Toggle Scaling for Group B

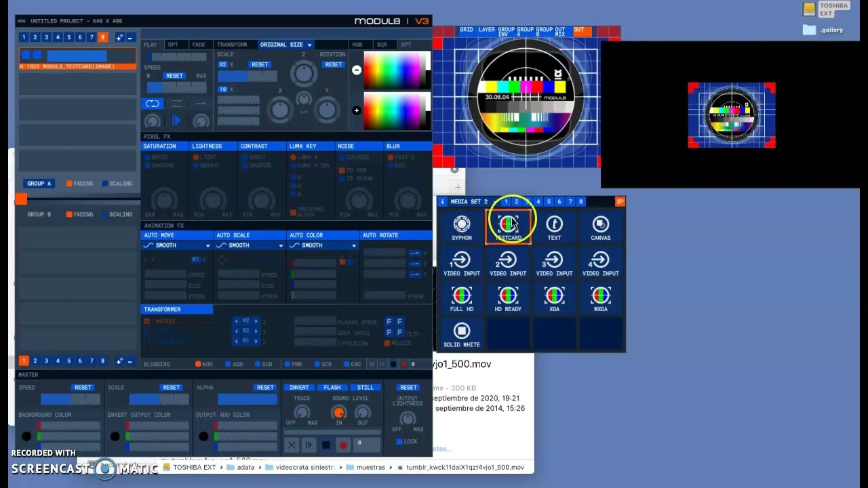tap(117, 214)
